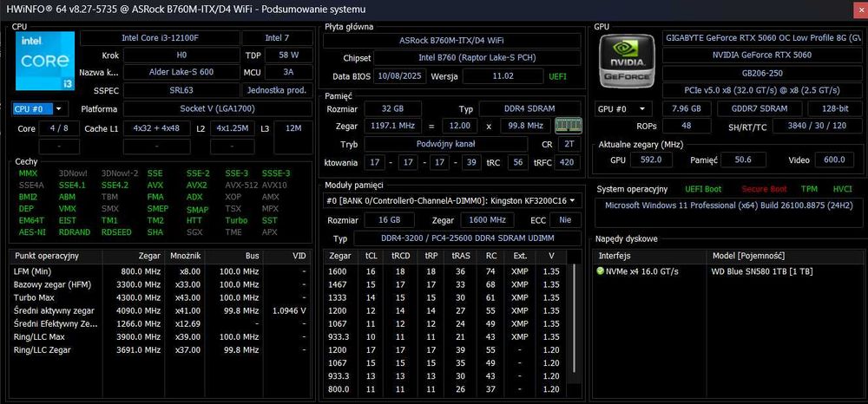Viewport: 868px width, 404px height.
Task: Click the Video clock 600.0 value
Action: point(834,160)
